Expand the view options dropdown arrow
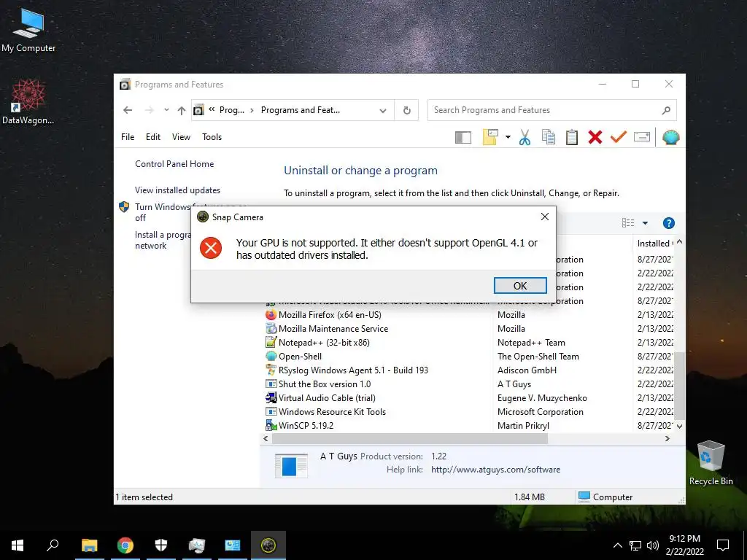 pos(645,223)
